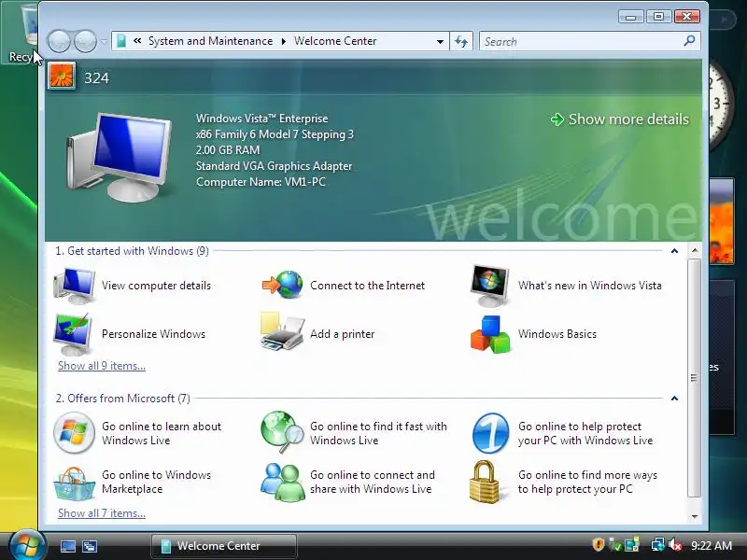Maximize the Welcome Center window
The image size is (747, 560).
tap(659, 17)
